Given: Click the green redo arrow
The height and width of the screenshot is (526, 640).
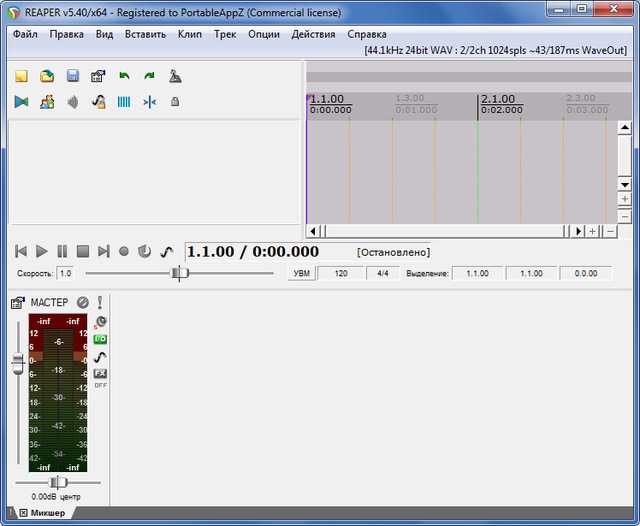Looking at the screenshot, I should (x=149, y=76).
